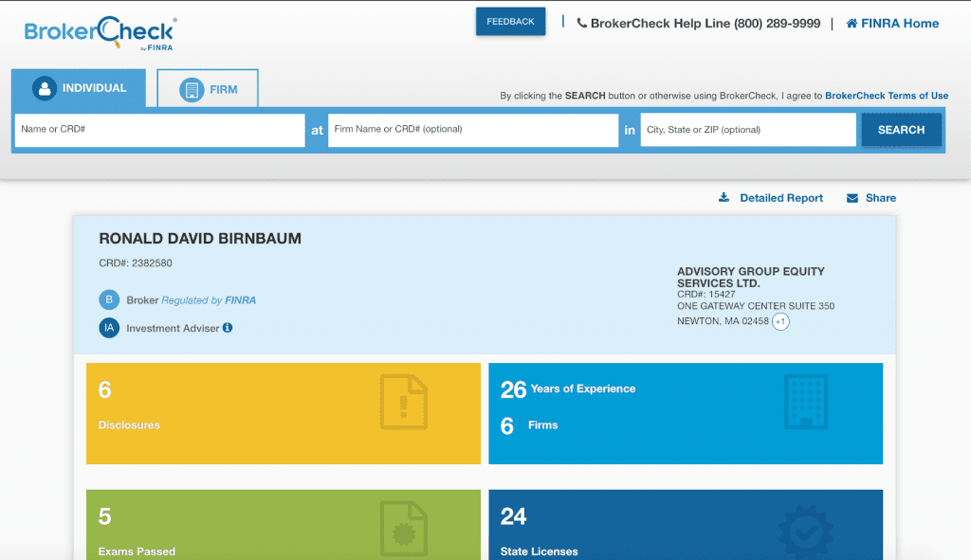Click the person icon on the INDIVIDUAL tab
The image size is (971, 560).
(45, 88)
